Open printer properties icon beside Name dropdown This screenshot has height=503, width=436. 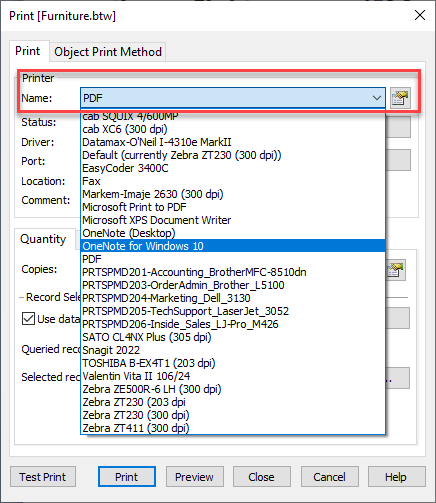coord(400,98)
